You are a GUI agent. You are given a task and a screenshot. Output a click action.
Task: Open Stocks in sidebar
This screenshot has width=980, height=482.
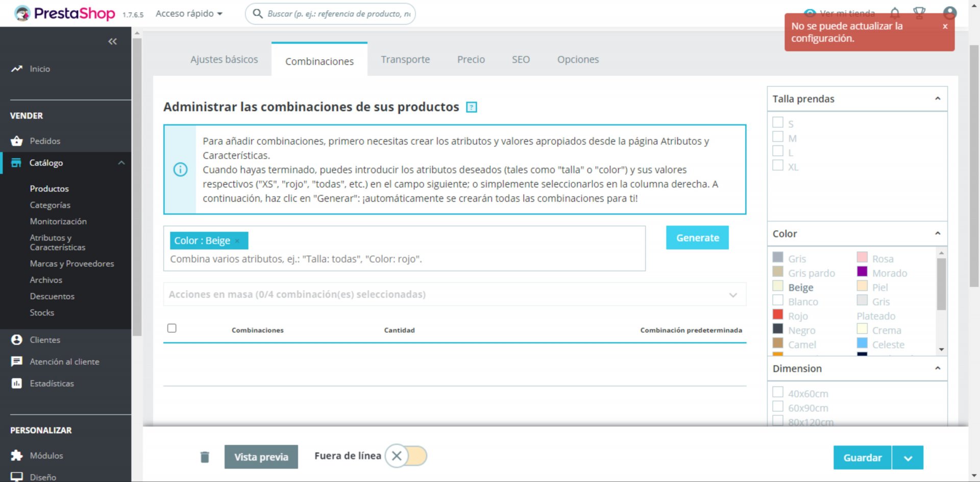click(42, 312)
